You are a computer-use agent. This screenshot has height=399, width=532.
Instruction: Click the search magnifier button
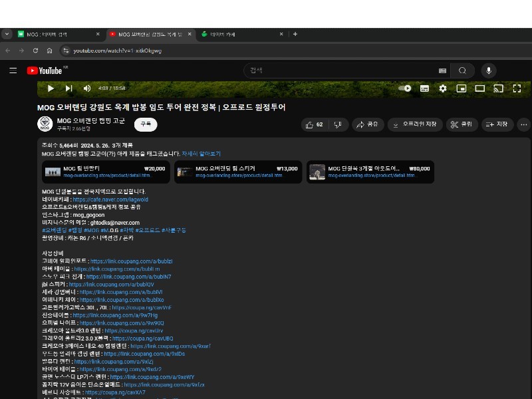click(462, 70)
